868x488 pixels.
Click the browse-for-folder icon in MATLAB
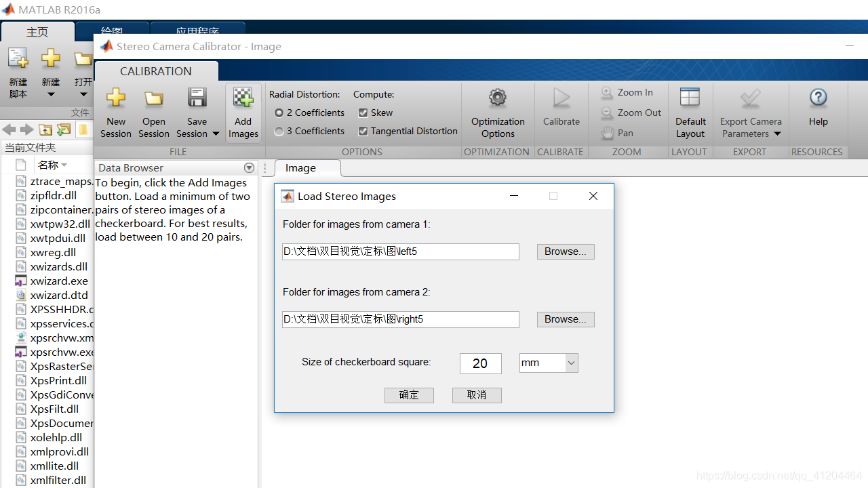64,129
